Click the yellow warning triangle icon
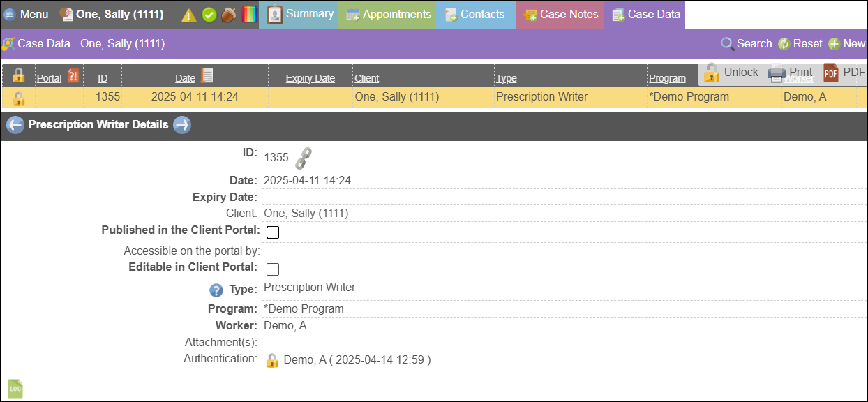This screenshot has height=402, width=868. [189, 15]
